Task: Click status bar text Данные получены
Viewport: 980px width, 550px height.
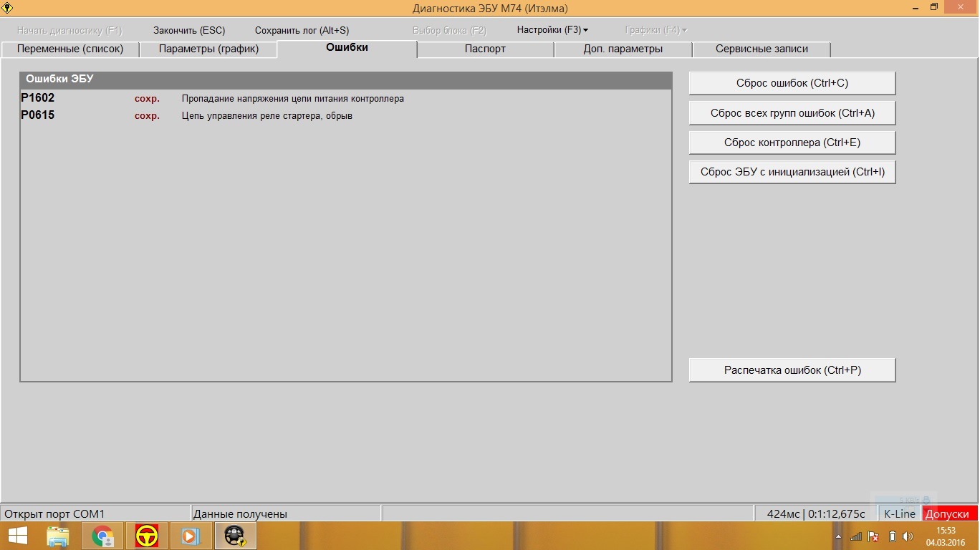Action: click(241, 514)
